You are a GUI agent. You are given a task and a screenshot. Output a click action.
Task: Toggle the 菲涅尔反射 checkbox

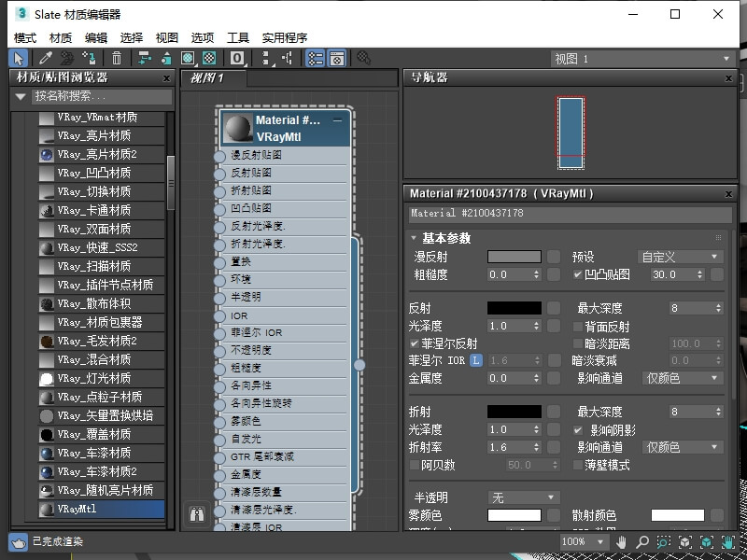[415, 343]
